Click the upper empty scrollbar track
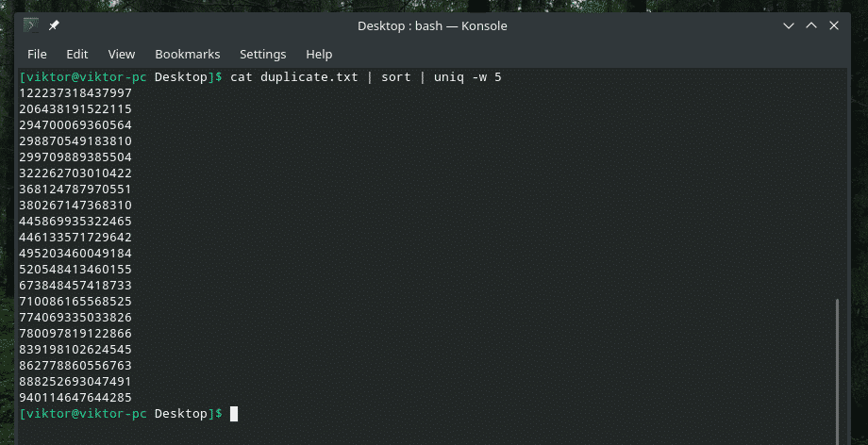 [x=836, y=179]
